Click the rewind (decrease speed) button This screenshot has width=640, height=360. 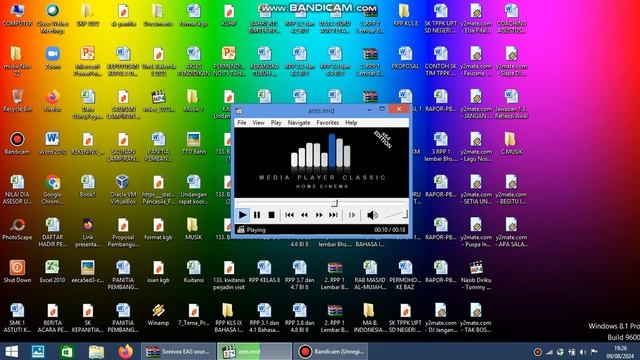(x=304, y=215)
